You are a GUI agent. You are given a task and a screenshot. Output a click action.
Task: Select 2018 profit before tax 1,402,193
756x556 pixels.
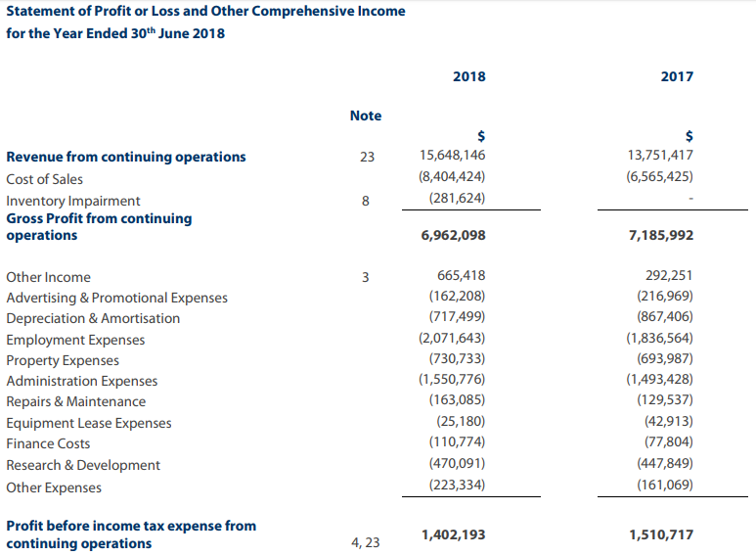tap(453, 534)
